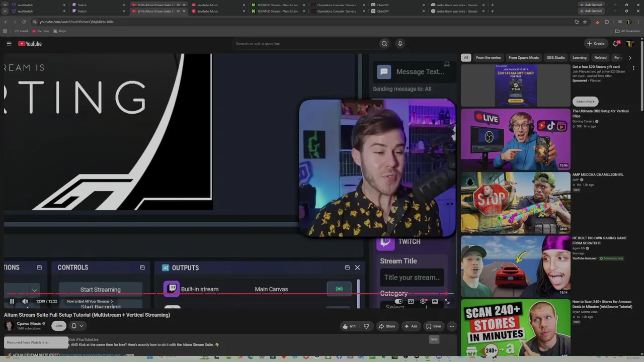
Task: Open the Cpaws Music channel name link
Action: coord(29,324)
